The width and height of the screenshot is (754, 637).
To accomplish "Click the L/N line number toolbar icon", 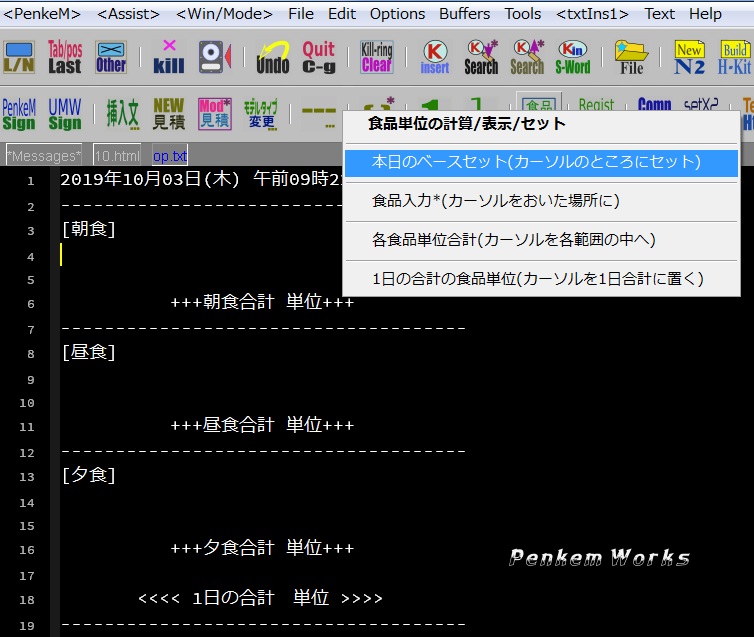I will pos(19,57).
